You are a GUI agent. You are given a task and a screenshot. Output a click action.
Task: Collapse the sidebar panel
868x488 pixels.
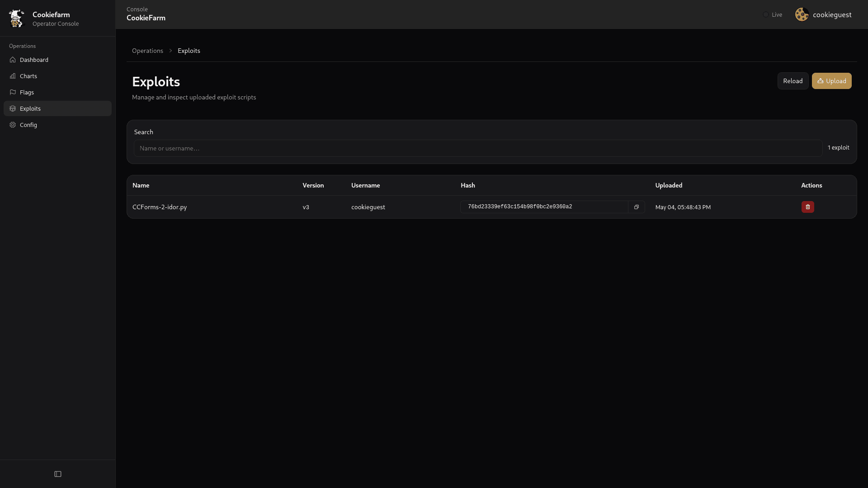(x=58, y=474)
